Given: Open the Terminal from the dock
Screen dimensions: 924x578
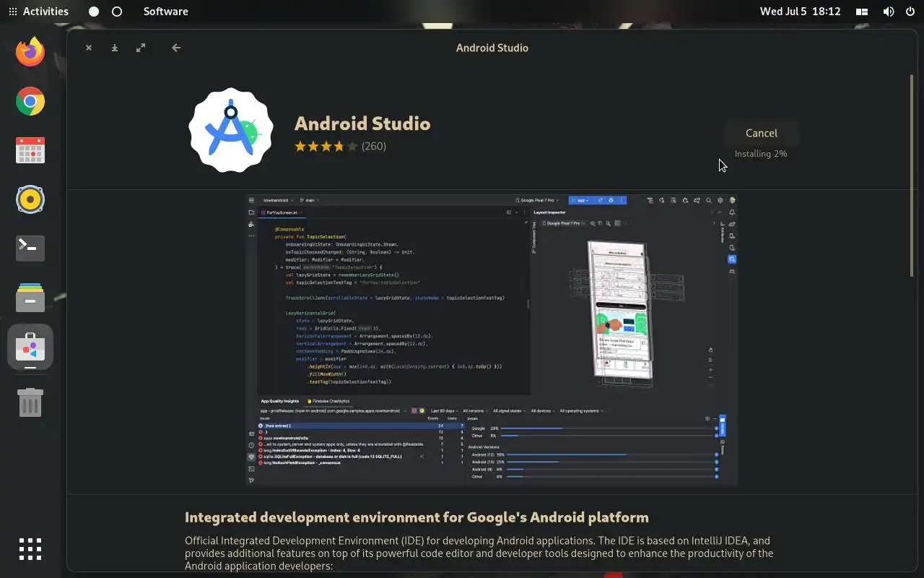Looking at the screenshot, I should pos(30,249).
